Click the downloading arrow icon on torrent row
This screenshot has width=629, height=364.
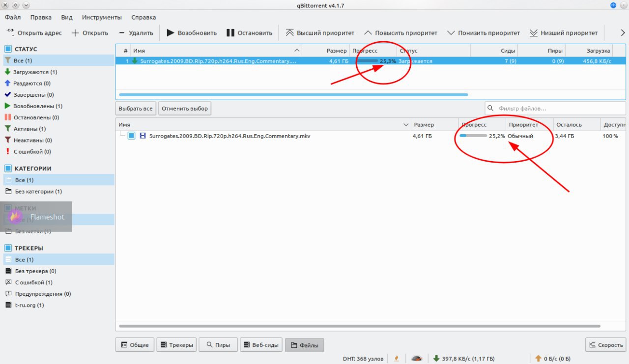[135, 61]
